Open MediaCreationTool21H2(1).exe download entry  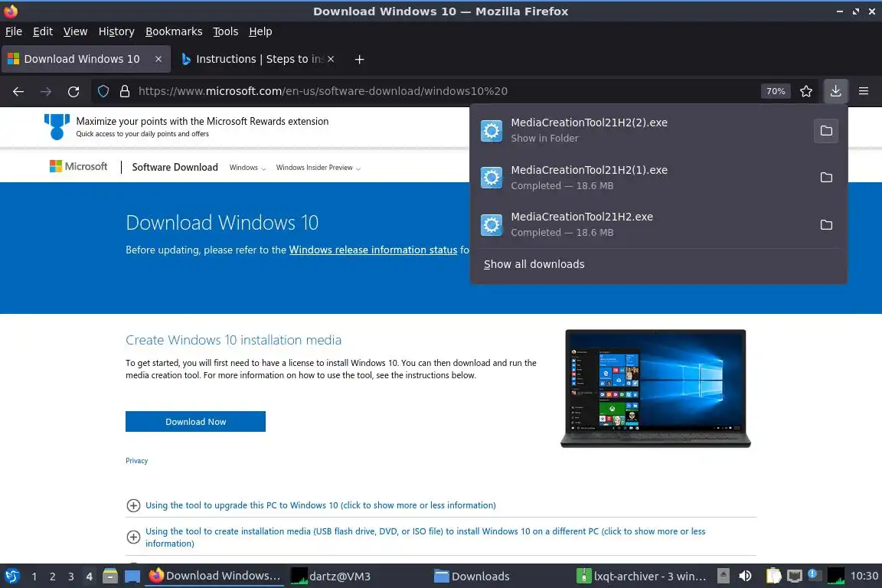(642, 178)
